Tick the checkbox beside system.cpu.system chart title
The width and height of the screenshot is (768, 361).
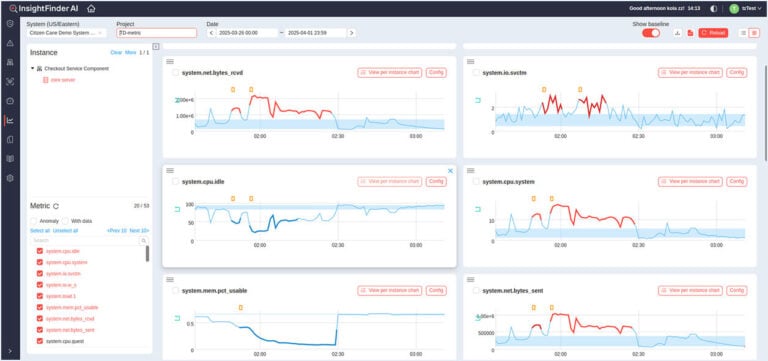[x=476, y=182]
